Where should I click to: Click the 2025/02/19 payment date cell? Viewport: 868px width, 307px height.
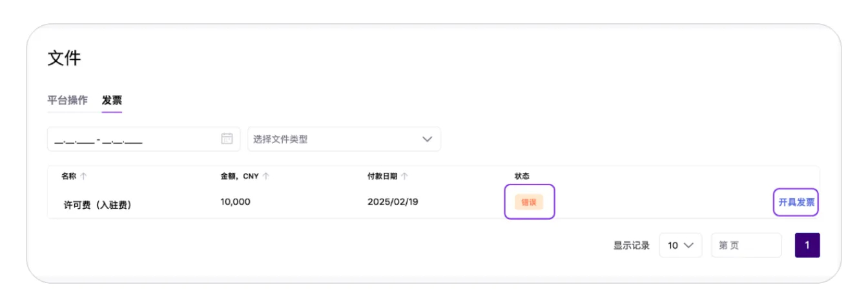click(x=393, y=202)
